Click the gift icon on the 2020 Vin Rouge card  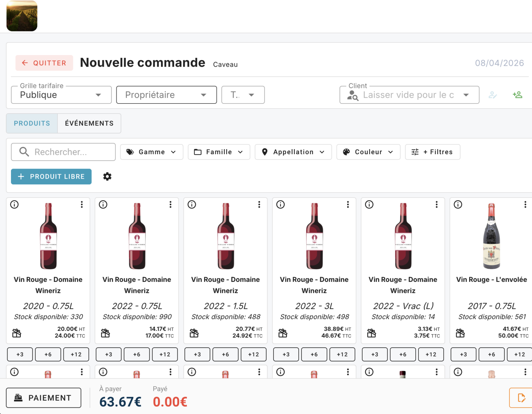pos(17,332)
